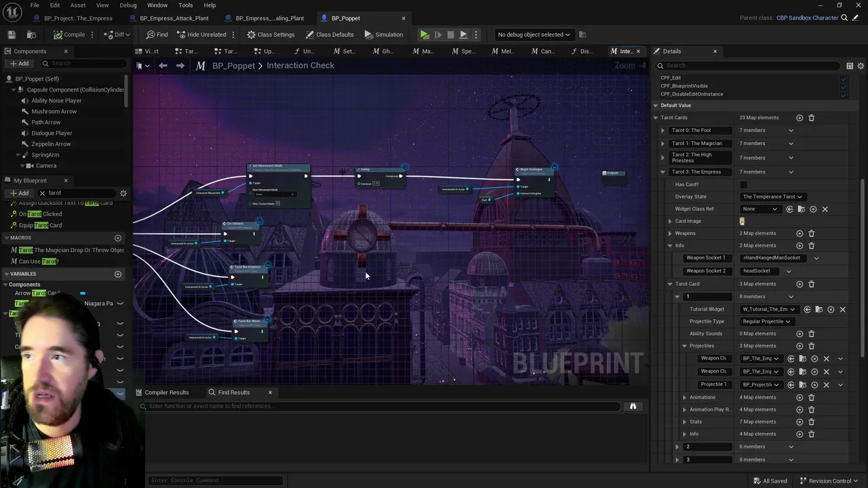Clear the tarot search in My Blueprint
The height and width of the screenshot is (488, 868).
coord(42,193)
